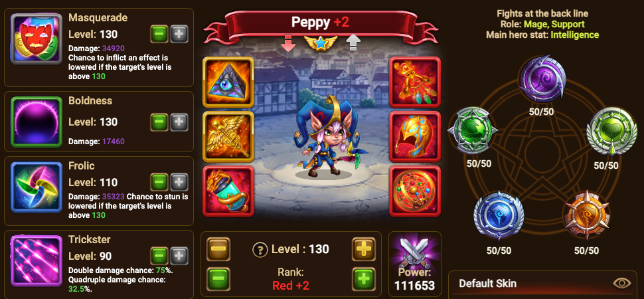Image resolution: width=644 pixels, height=299 pixels.
Task: Lower hero rank with green minus
Action: tap(218, 279)
